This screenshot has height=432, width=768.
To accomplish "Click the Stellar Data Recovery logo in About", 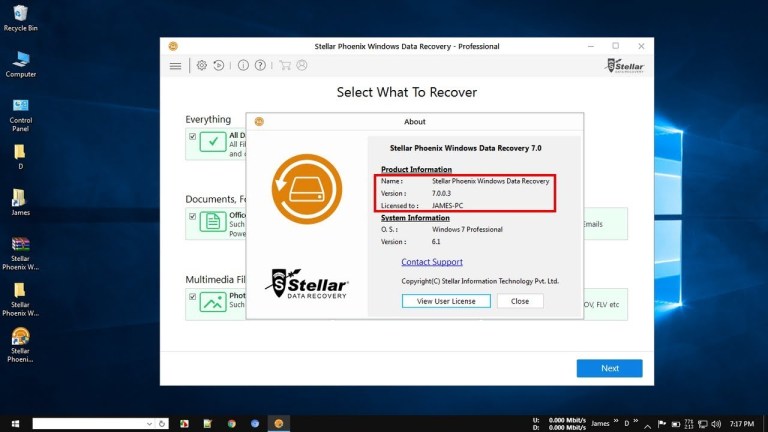I will (307, 284).
